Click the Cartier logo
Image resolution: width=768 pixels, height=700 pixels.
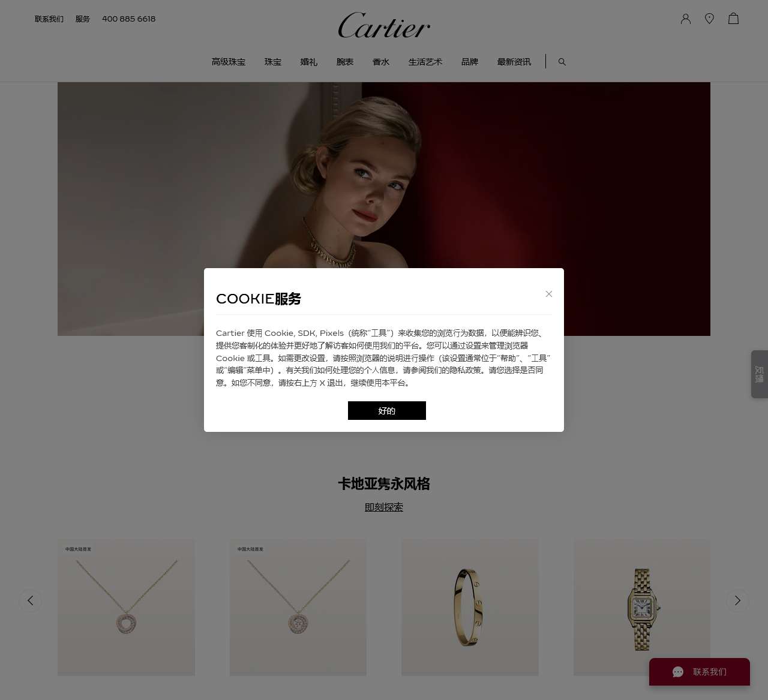point(384,25)
